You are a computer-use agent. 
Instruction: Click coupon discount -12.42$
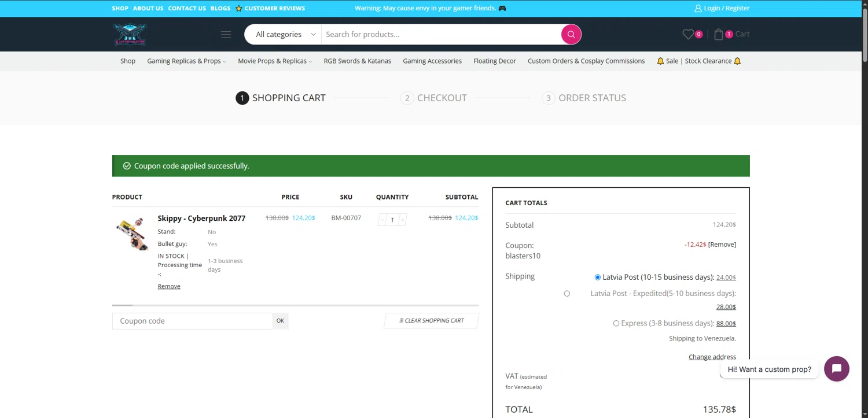click(x=695, y=245)
